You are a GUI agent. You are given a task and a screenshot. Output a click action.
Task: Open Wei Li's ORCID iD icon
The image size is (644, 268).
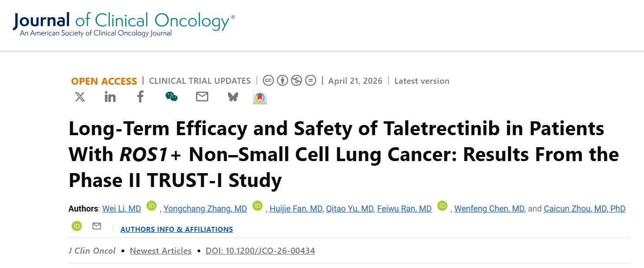152,206
